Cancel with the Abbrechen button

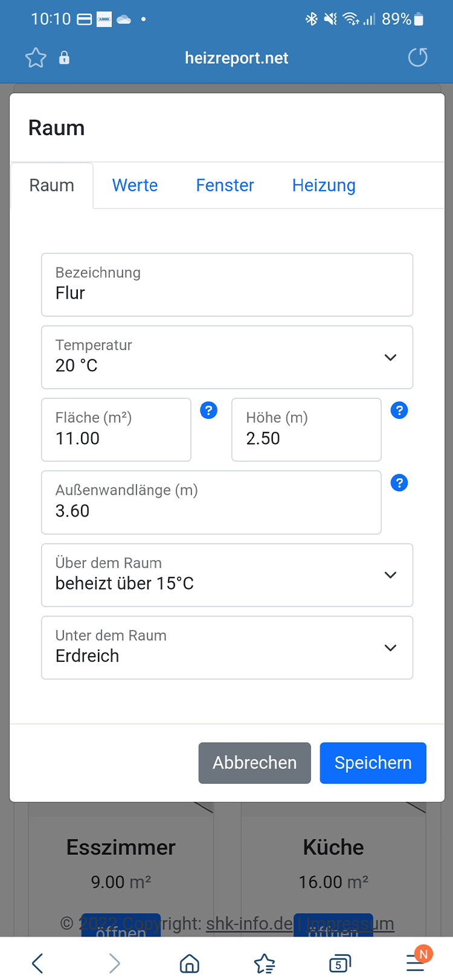point(254,763)
